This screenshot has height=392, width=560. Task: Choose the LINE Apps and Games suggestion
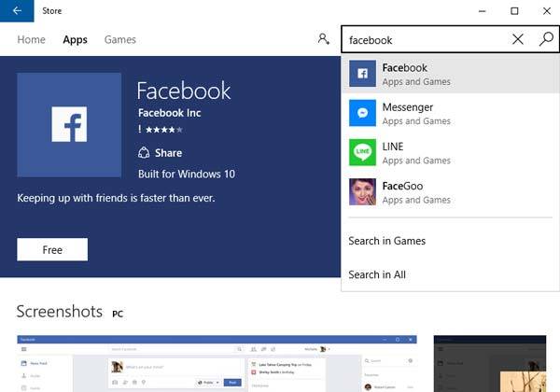point(450,152)
